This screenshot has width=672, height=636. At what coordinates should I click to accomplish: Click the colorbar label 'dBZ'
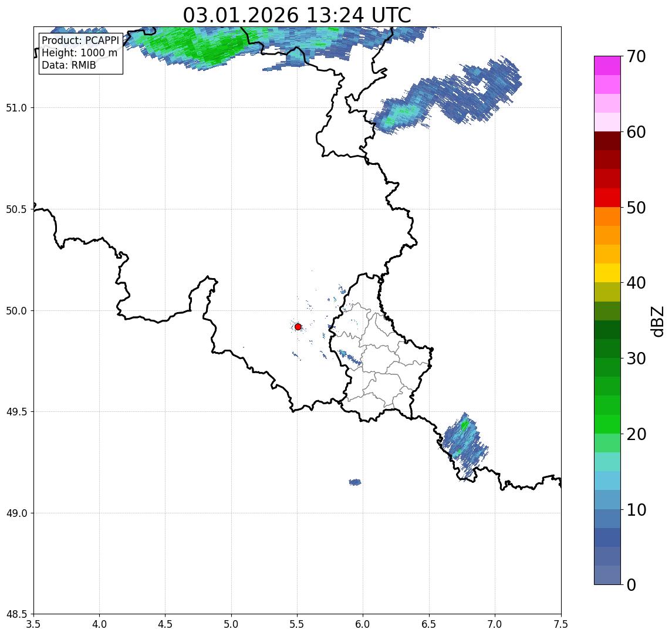click(x=658, y=322)
